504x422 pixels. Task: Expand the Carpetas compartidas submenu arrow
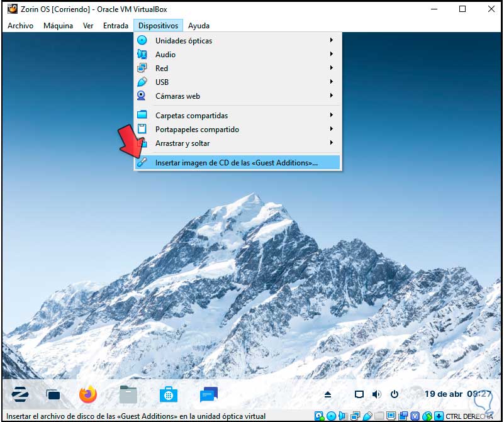[331, 114]
